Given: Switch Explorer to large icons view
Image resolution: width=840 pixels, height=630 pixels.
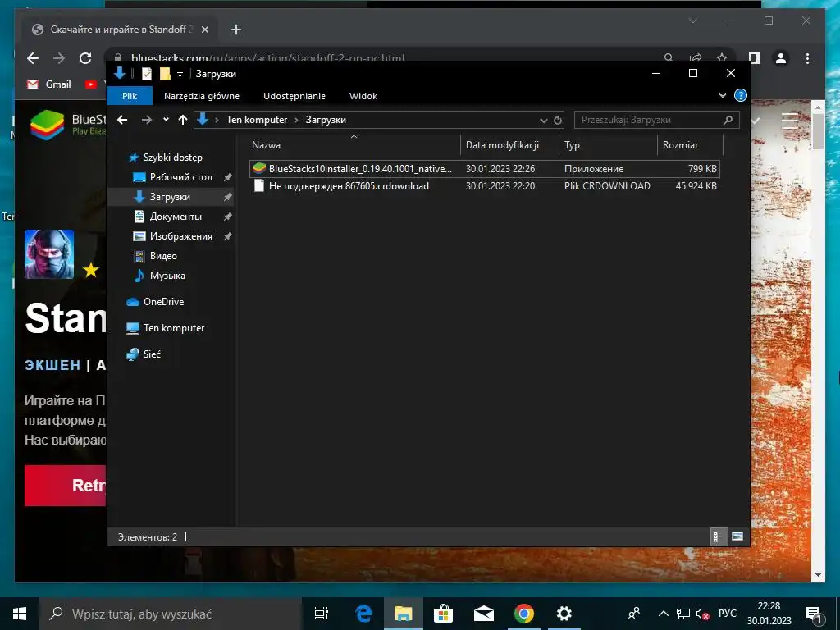Looking at the screenshot, I should [x=737, y=536].
